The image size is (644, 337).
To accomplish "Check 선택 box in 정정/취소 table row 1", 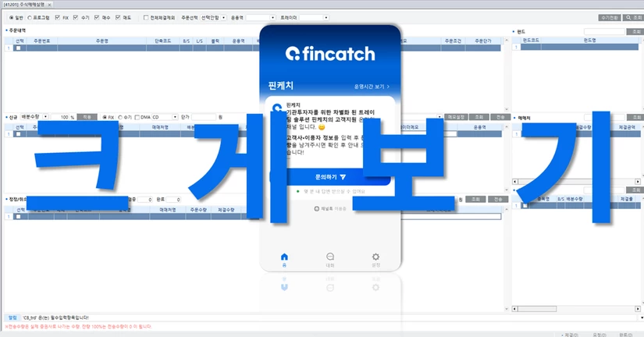I will [x=18, y=216].
